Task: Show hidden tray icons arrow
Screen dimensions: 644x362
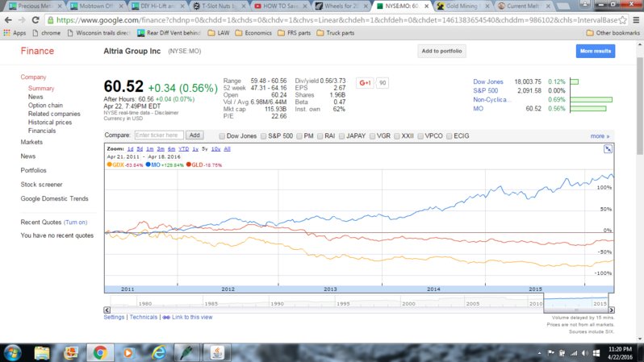Action: coord(539,353)
